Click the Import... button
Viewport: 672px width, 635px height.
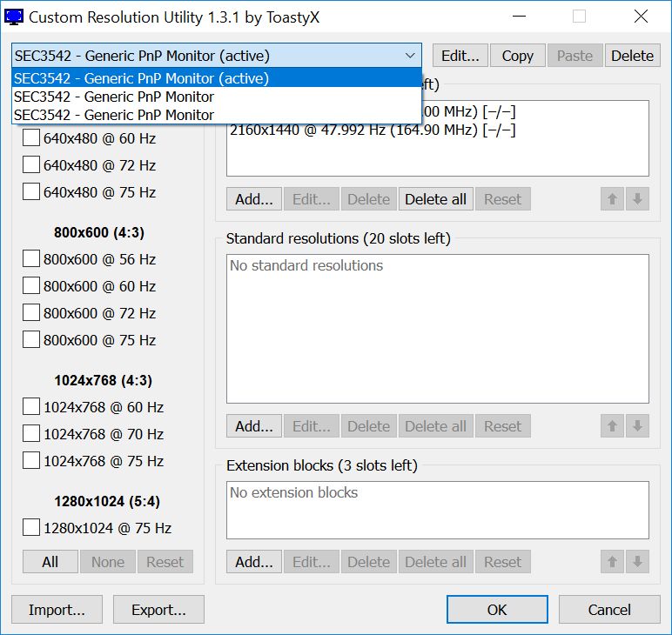57,610
